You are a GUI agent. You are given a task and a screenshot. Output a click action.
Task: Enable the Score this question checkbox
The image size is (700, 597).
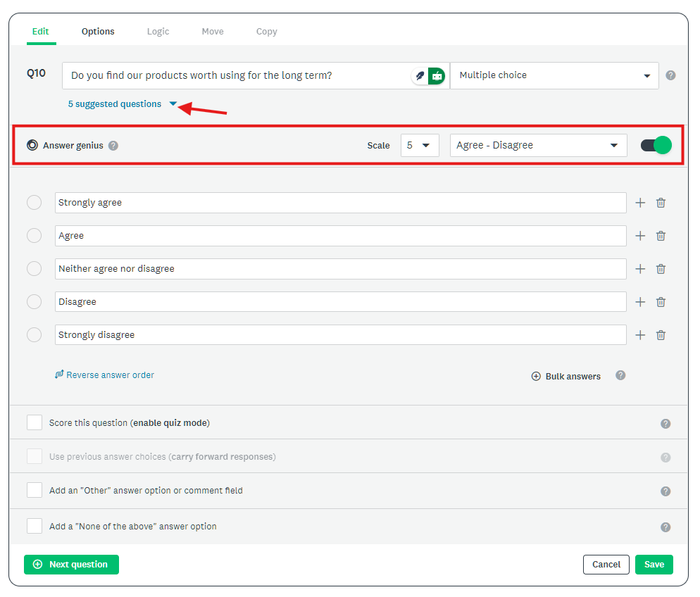[35, 423]
